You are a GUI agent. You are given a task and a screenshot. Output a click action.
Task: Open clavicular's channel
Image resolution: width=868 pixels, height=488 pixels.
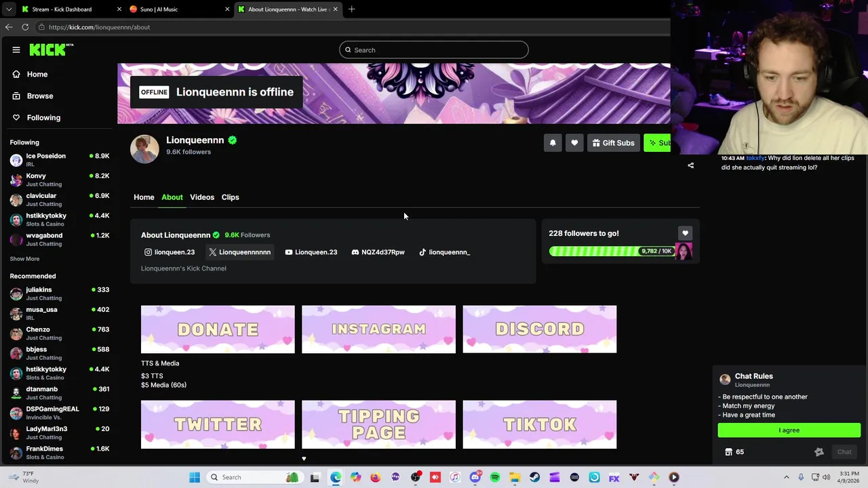tap(60, 199)
